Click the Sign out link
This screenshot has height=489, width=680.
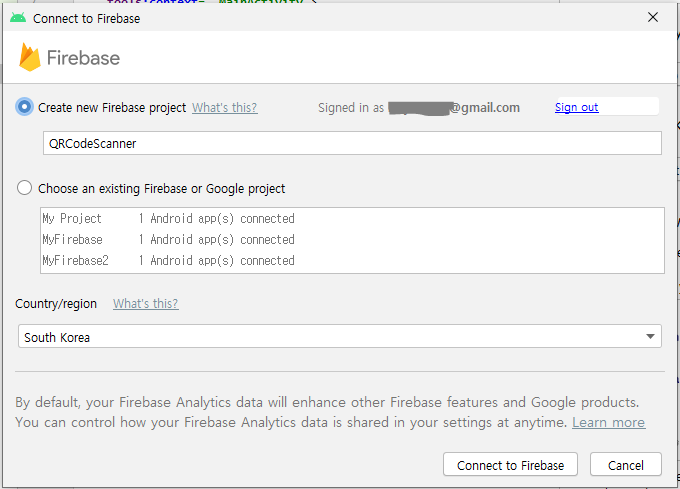[576, 108]
